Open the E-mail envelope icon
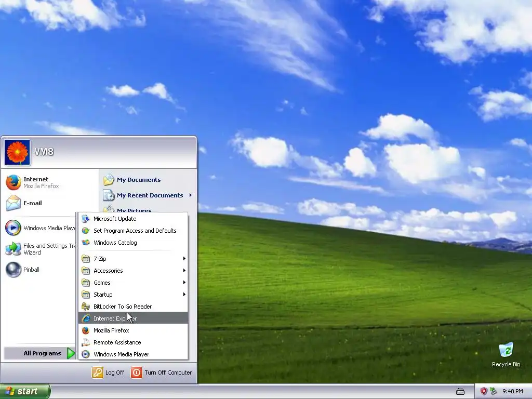This screenshot has height=399, width=532. pos(14,203)
